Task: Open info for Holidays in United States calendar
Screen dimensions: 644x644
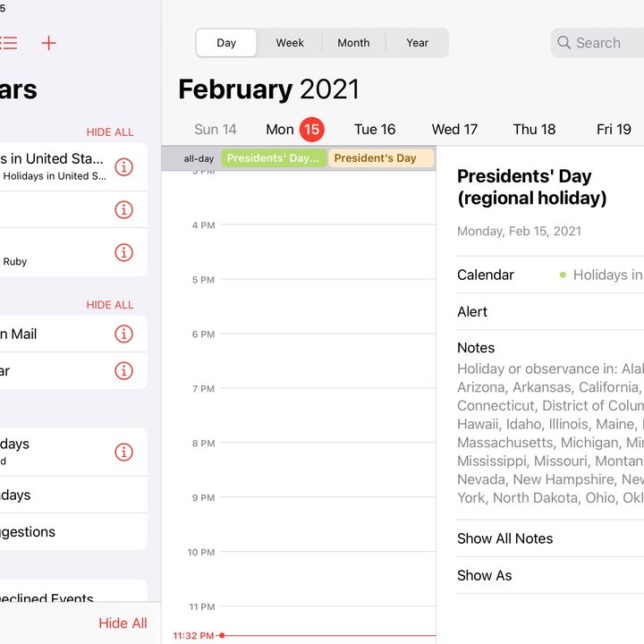Action: [123, 166]
